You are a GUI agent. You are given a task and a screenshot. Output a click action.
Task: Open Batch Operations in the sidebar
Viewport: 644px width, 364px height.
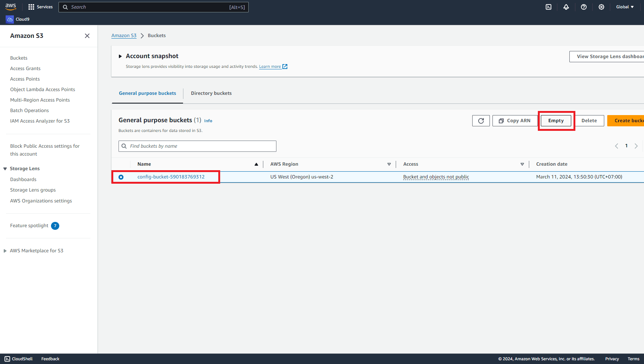point(29,111)
